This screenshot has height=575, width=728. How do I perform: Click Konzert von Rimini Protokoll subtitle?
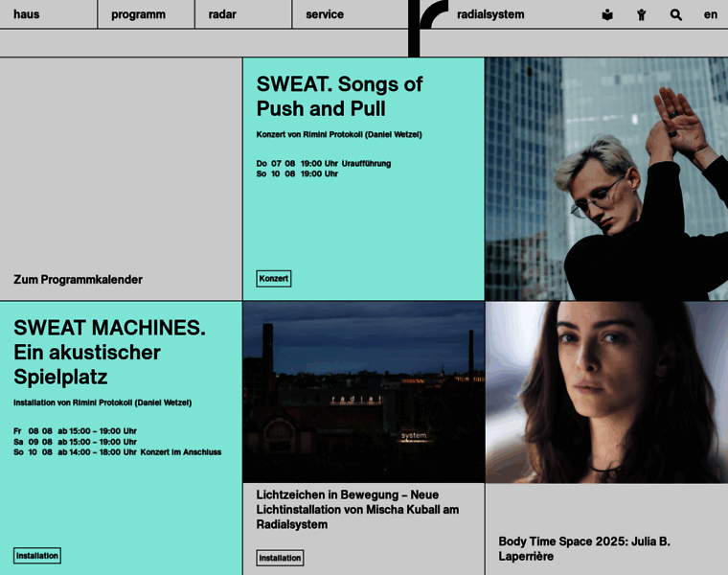pos(339,135)
